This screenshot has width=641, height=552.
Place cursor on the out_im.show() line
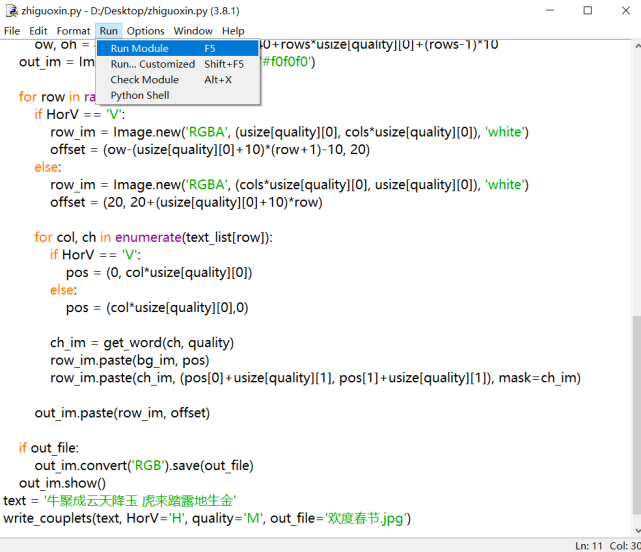coord(62,483)
